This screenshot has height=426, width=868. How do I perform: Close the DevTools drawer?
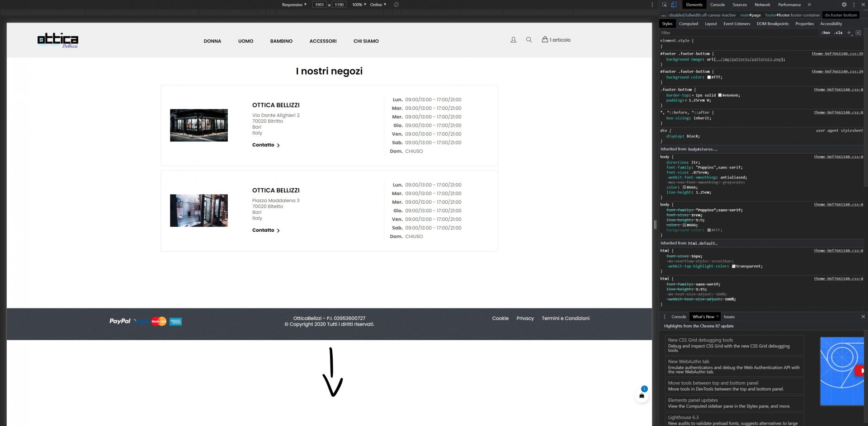pos(863,317)
